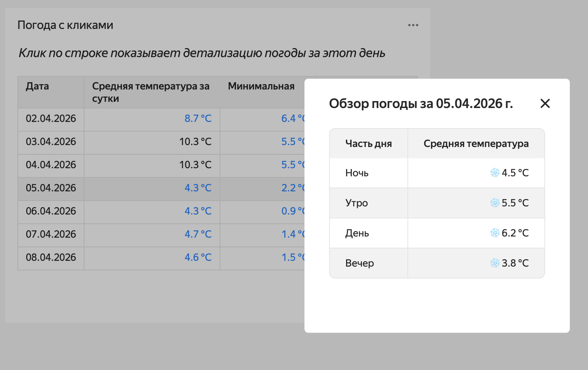Click the snowflake icon in Вечер row
The height and width of the screenshot is (370, 588).
click(x=495, y=263)
